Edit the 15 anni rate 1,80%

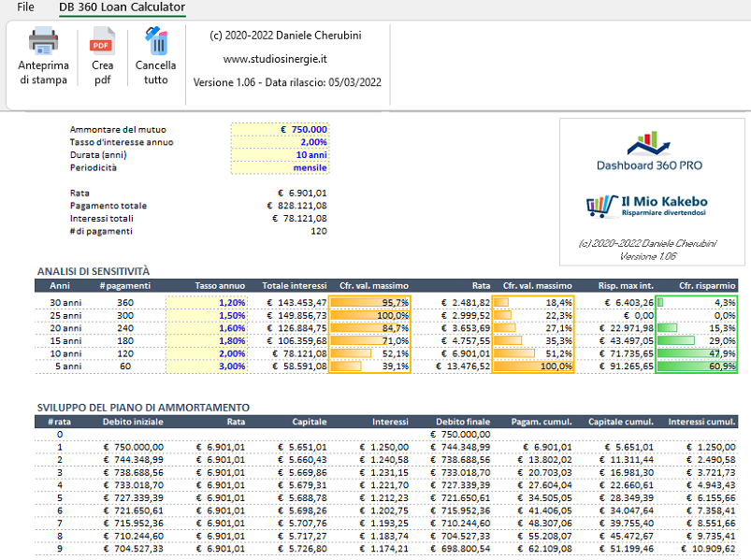(206, 341)
